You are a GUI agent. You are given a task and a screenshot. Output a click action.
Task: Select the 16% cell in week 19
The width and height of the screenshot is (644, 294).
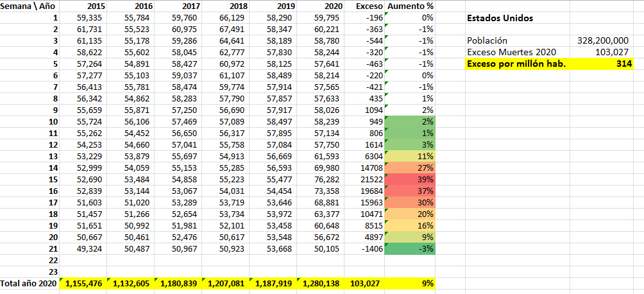pos(410,225)
